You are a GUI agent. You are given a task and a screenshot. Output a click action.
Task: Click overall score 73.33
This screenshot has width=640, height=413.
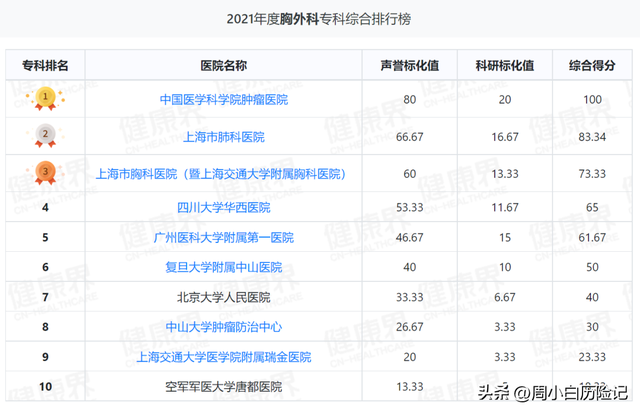592,174
